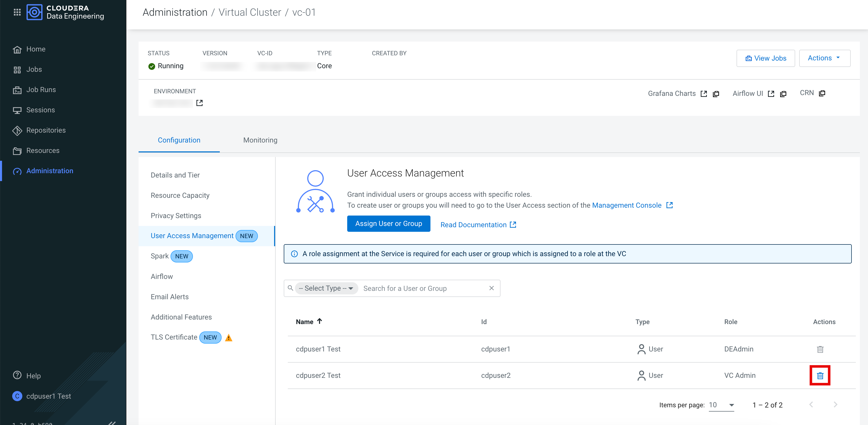The height and width of the screenshot is (425, 868).
Task: Clear the user search field
Action: point(491,288)
